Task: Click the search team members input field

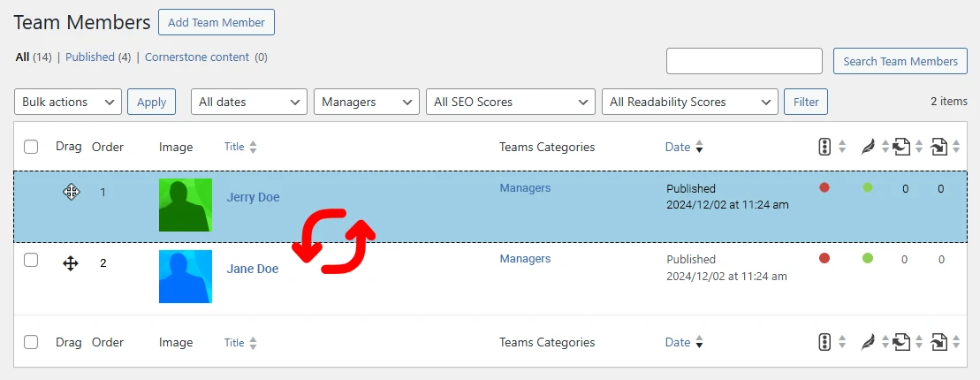Action: click(744, 61)
